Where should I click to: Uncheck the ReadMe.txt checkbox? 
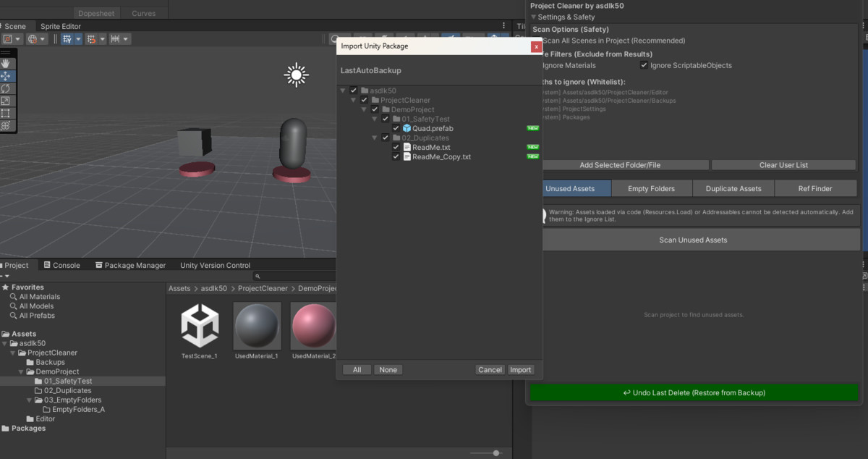click(x=396, y=147)
